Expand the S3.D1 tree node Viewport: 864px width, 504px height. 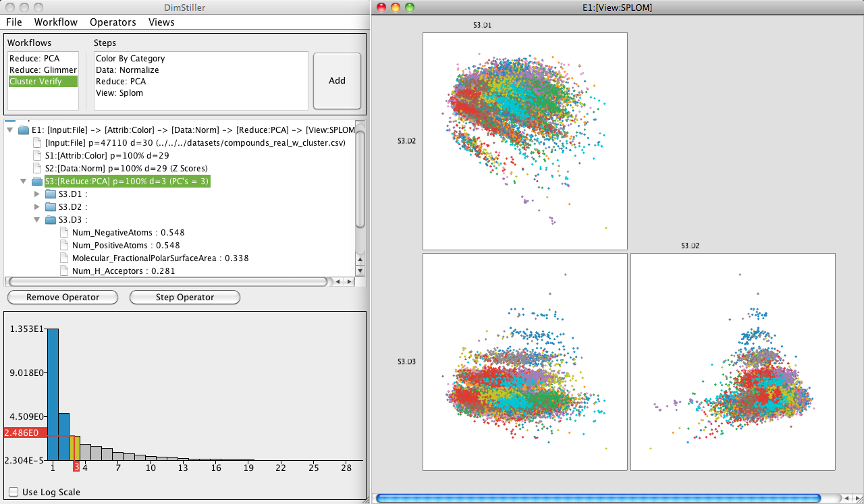coord(37,194)
